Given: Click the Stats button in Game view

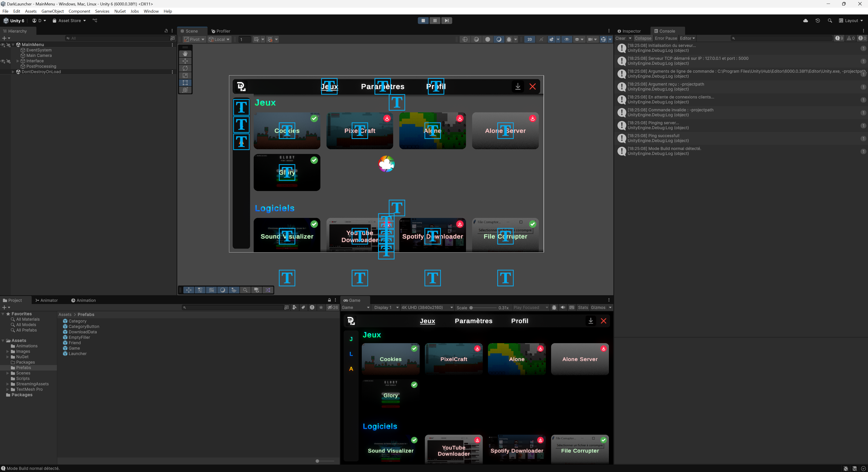Looking at the screenshot, I should 583,308.
